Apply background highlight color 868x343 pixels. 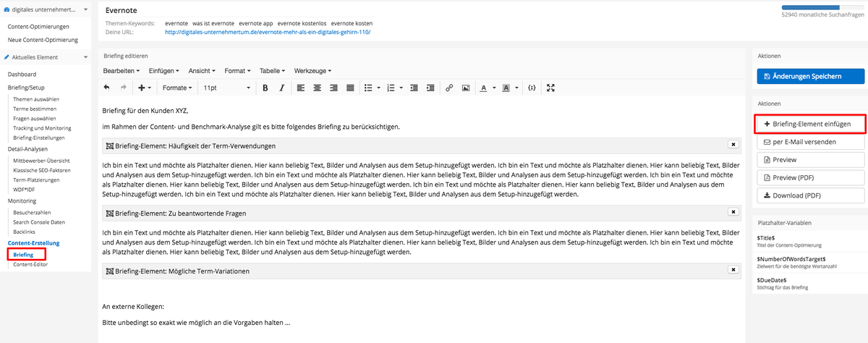506,88
